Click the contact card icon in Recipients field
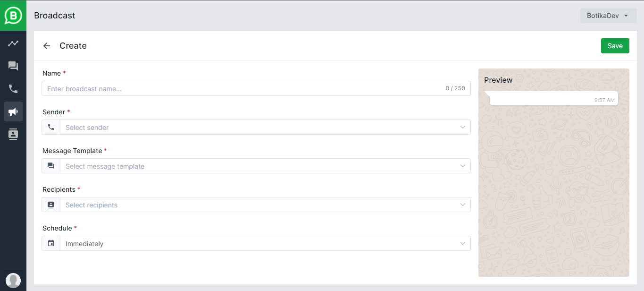 point(51,205)
